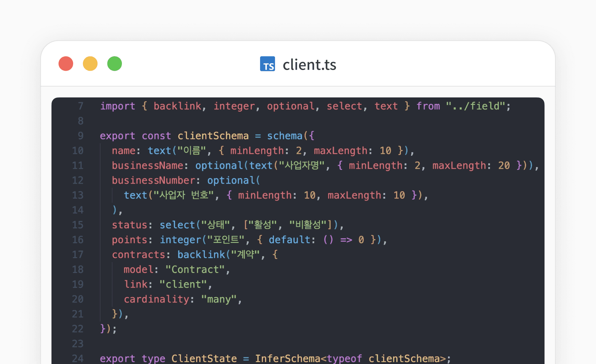Screen dimensions: 596x364
Task: Click the "사업자명" string literal
Action: [301, 165]
